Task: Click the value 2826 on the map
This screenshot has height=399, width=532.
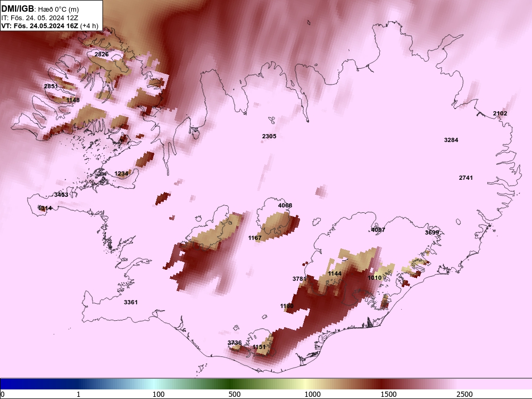Action: (102, 54)
